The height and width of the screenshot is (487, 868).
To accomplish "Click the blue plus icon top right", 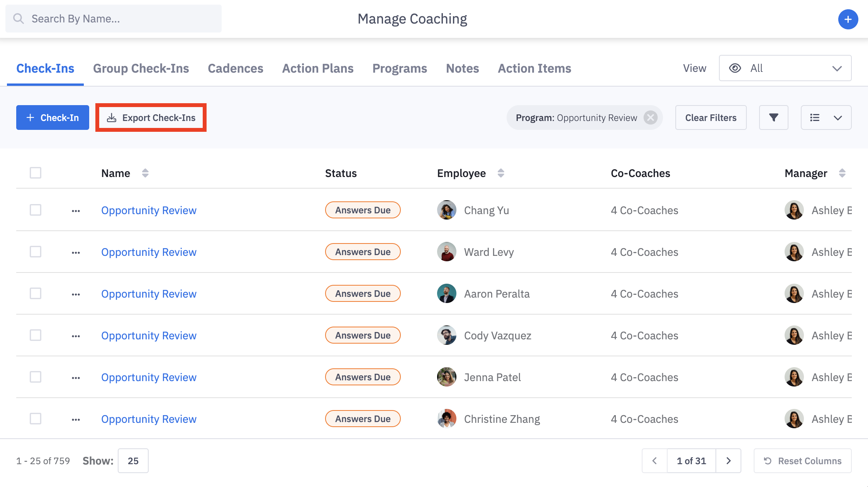I will point(848,19).
